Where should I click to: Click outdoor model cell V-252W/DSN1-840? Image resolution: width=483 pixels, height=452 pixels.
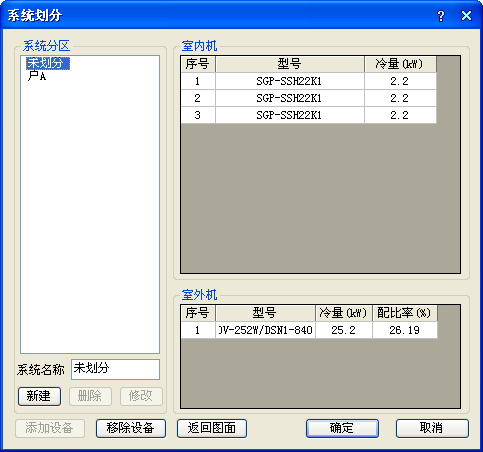(x=265, y=330)
